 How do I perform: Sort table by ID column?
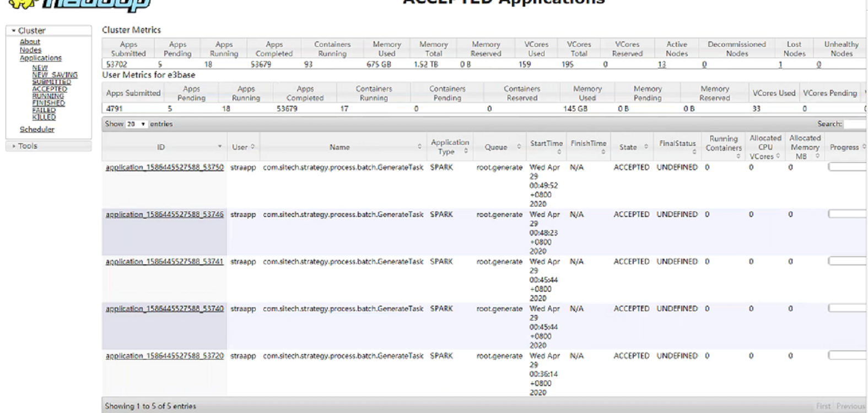pos(164,147)
